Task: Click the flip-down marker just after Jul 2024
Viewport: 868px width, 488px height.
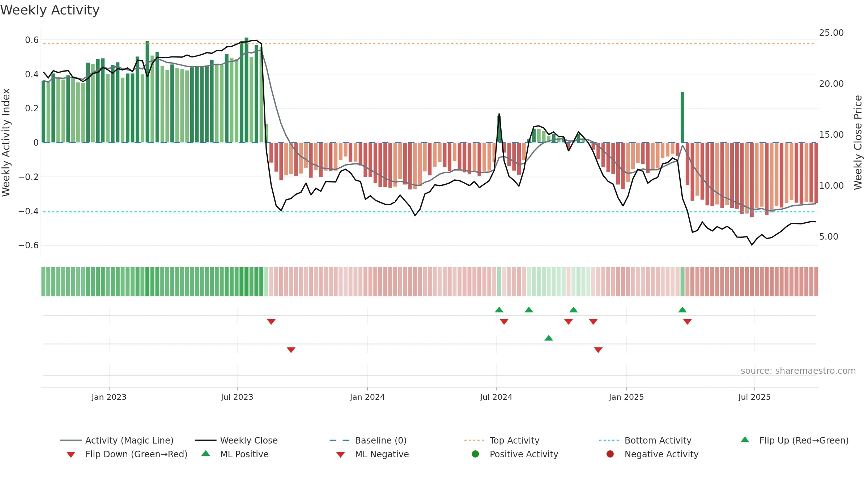Action: 504,322
